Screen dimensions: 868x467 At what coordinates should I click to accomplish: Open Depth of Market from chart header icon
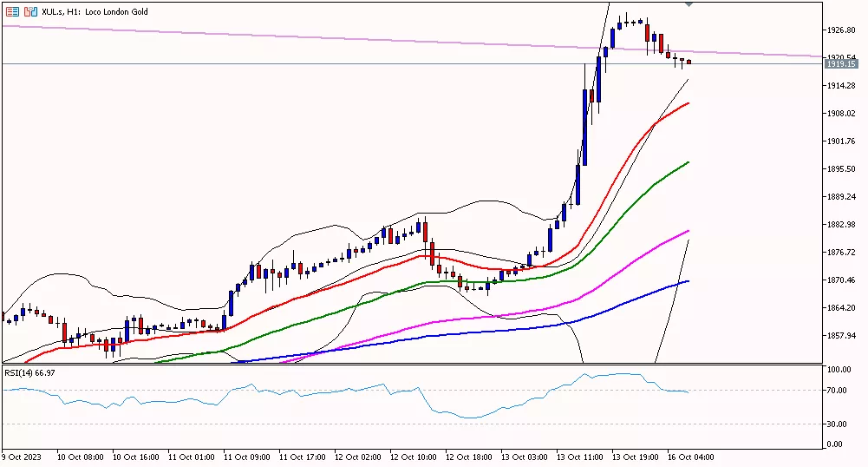click(x=13, y=12)
